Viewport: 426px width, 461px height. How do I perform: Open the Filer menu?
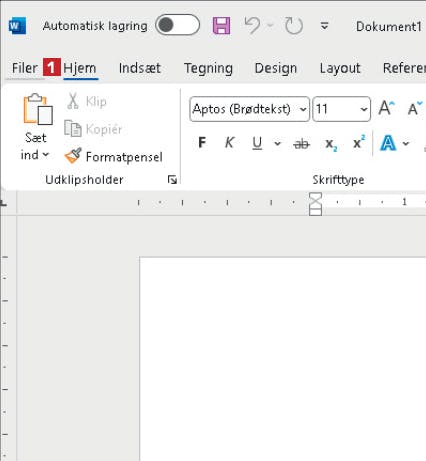click(24, 68)
